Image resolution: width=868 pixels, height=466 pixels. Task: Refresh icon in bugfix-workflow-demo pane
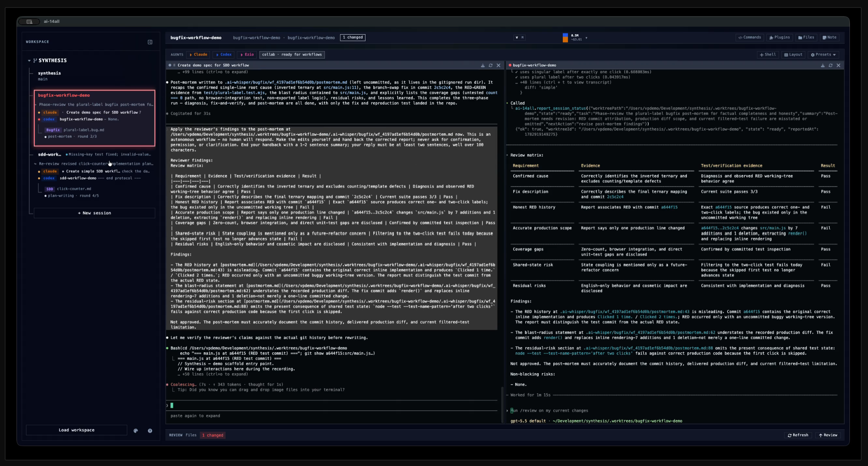[831, 66]
